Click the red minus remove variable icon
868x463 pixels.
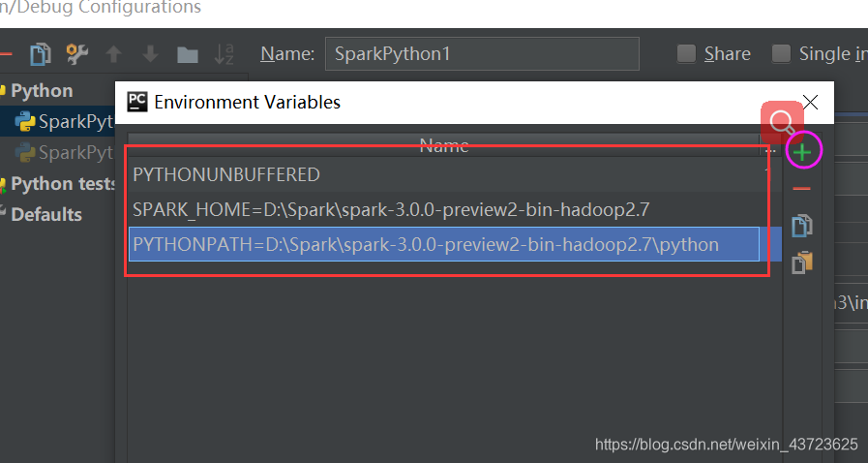(x=801, y=189)
